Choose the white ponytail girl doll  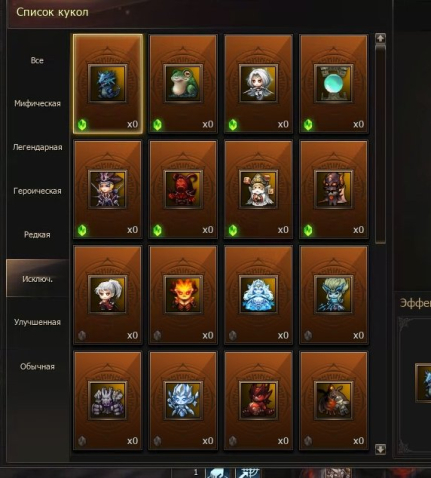tap(108, 295)
